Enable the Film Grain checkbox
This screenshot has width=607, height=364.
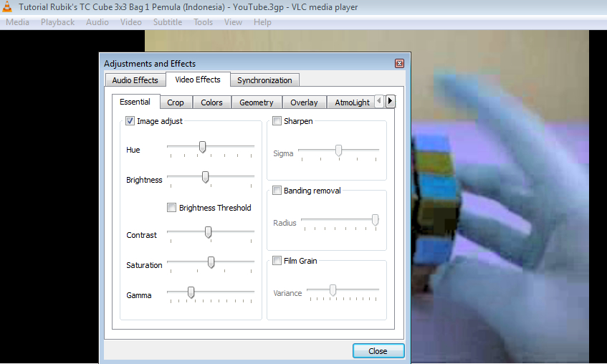coord(277,261)
